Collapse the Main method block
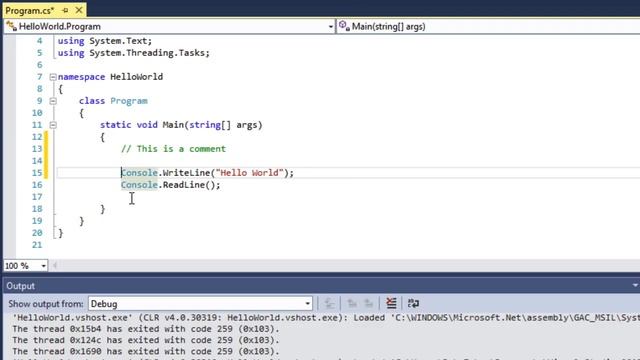Screen dimensions: 640x360 tap(53, 125)
